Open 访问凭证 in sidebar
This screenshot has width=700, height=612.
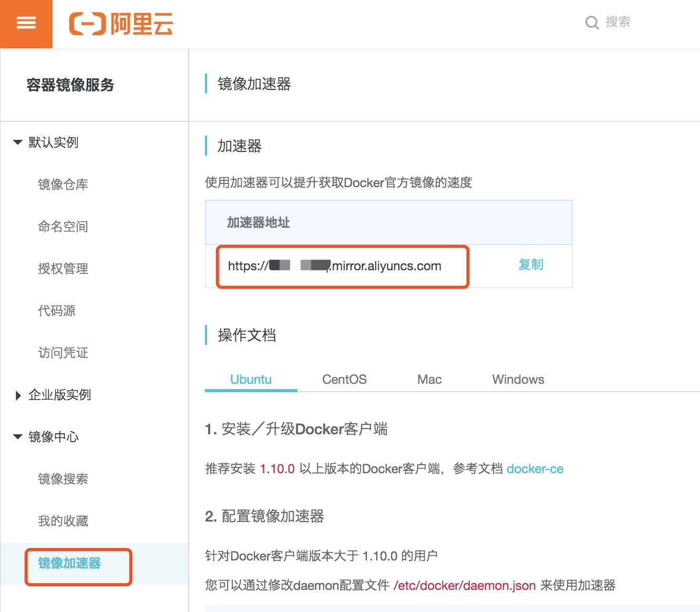[x=63, y=353]
